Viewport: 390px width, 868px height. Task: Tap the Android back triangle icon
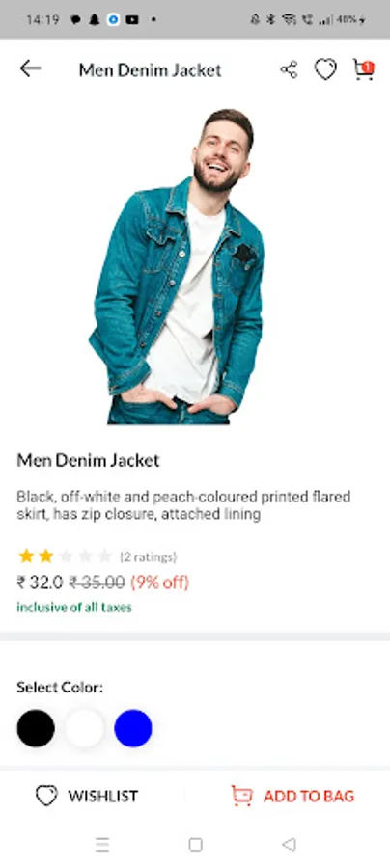[288, 844]
